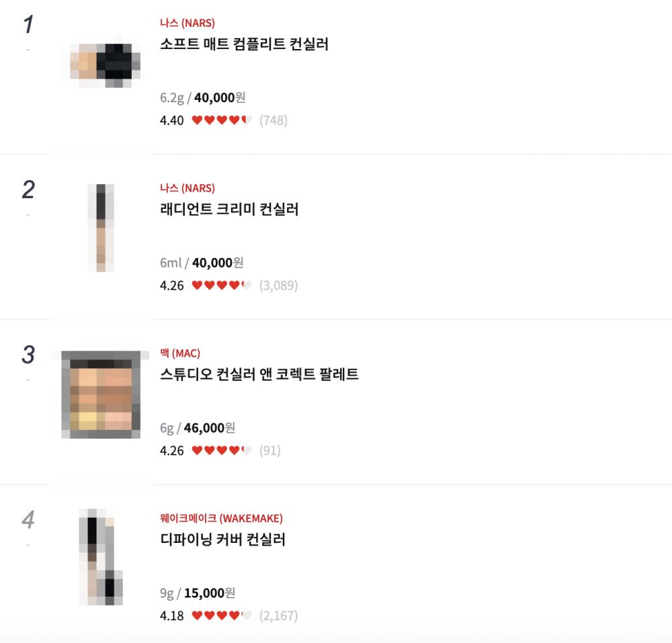Open the NARS radiant creamy concealer thumbnail
The height and width of the screenshot is (643, 672).
click(x=101, y=228)
